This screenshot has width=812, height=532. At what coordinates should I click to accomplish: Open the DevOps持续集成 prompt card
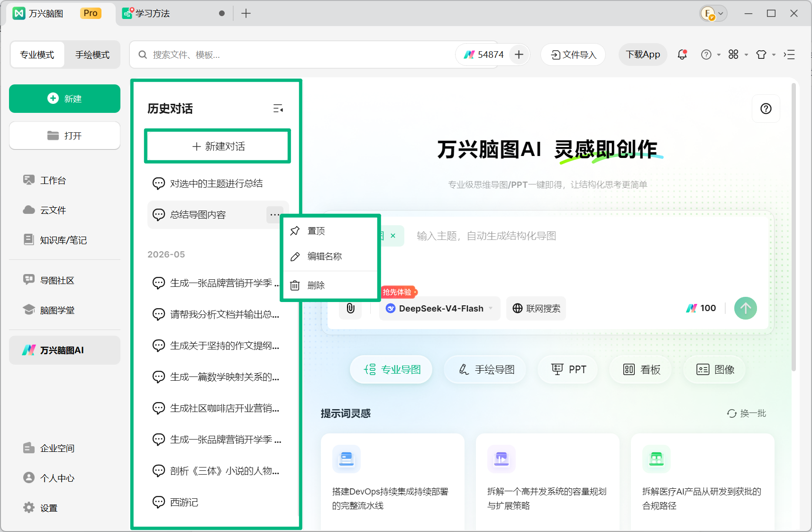coord(392,482)
